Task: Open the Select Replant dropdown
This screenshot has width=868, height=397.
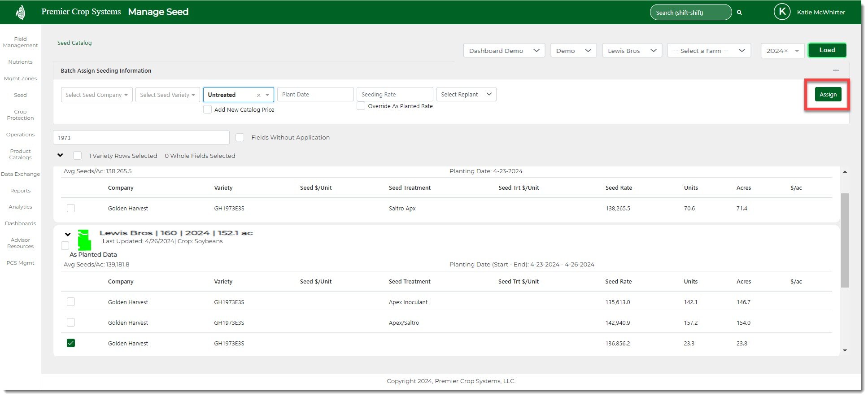Action: pos(466,94)
